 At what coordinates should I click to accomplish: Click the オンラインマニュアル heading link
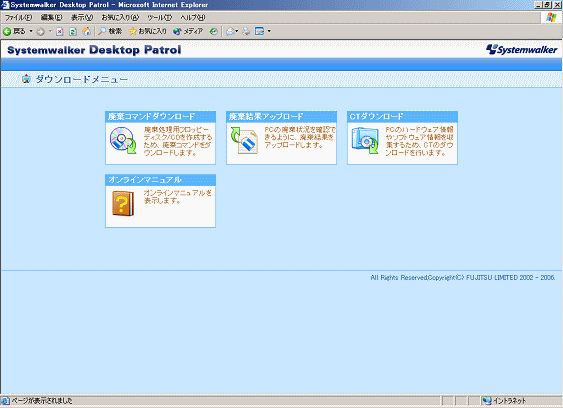coord(145,180)
